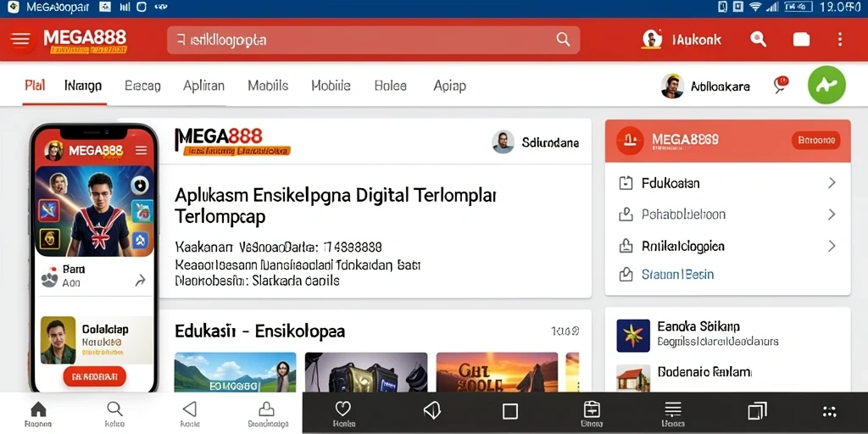Viewport: 868px width, 434px height.
Task: Open the Eanoka Sbikanp star app icon
Action: 633,336
